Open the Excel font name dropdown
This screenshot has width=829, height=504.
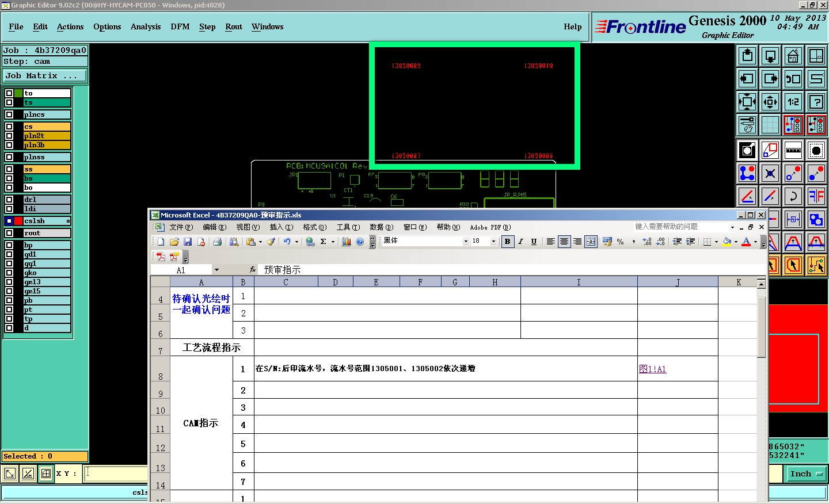click(x=466, y=242)
